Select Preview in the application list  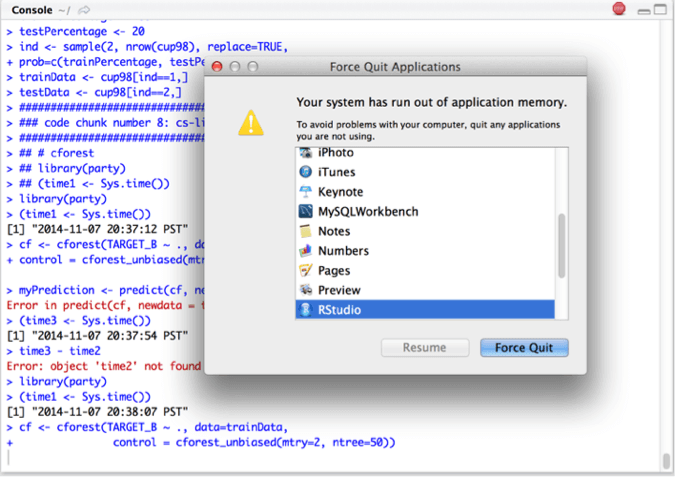[339, 290]
